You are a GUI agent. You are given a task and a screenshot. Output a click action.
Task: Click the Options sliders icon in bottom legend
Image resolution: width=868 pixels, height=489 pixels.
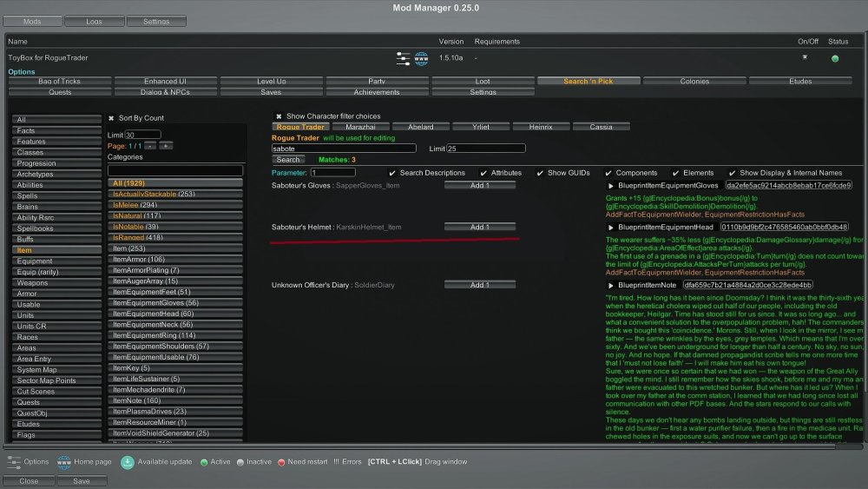14,462
